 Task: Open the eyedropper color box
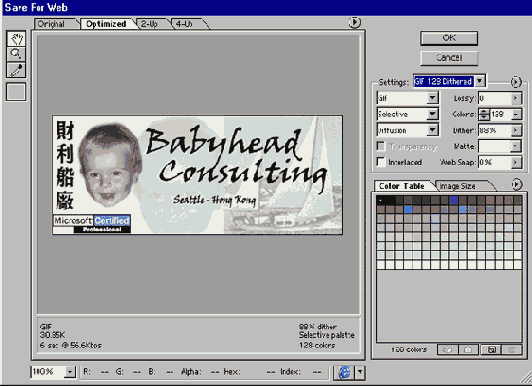[x=16, y=92]
